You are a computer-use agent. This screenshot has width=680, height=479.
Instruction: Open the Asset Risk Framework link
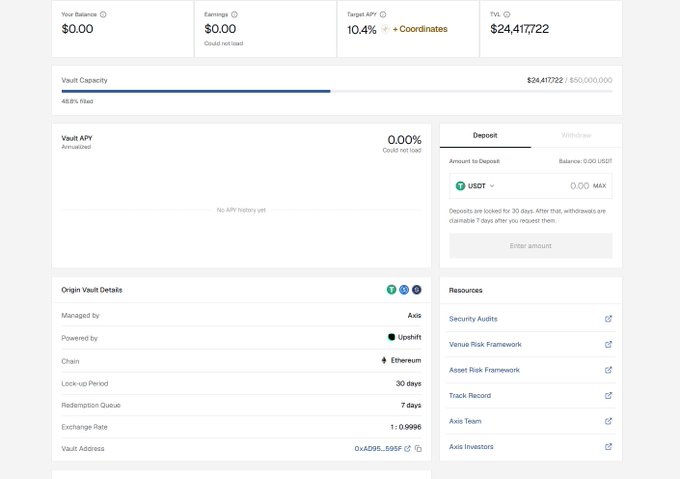coord(484,370)
